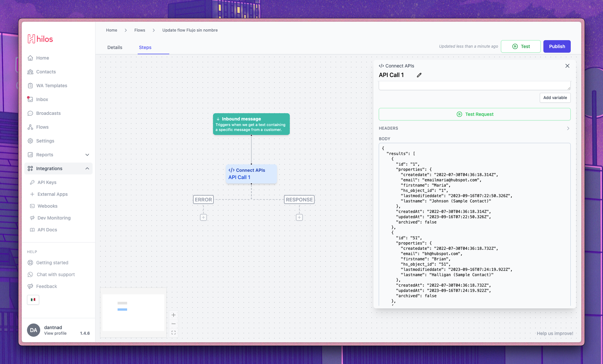Expand the HEADERS section
This screenshot has width=603, height=364.
(x=568, y=128)
